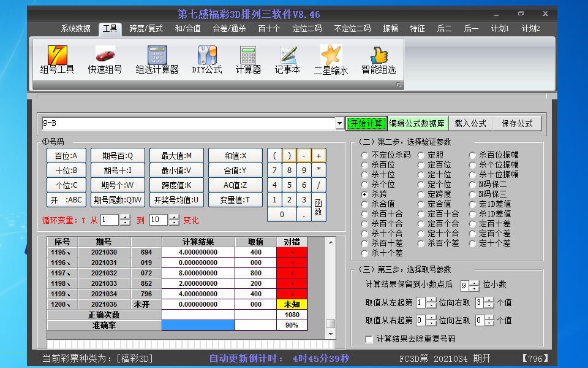Image resolution: width=588 pixels, height=368 pixels.
Task: Insert the 跨度值:K variable
Action: (176, 185)
